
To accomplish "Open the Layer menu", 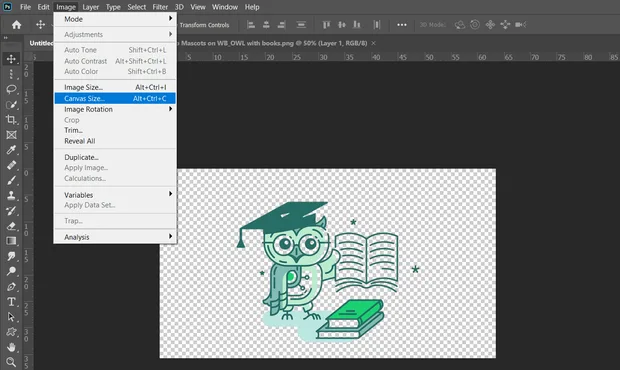I will coord(91,7).
